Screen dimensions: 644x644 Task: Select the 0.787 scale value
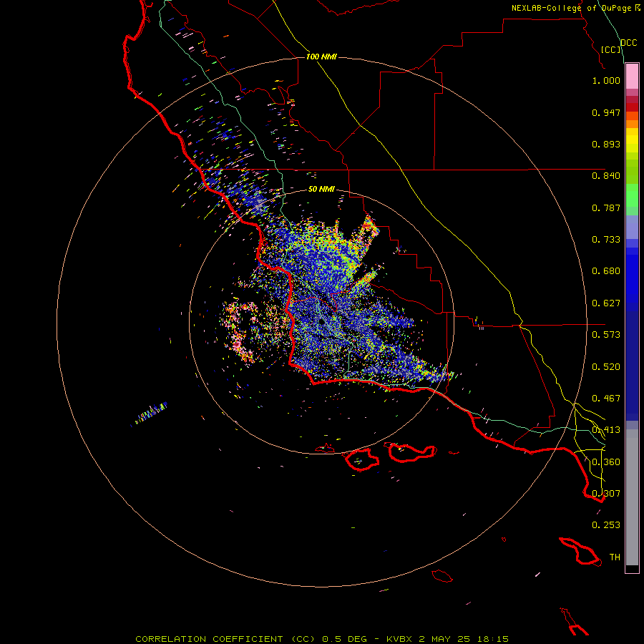(x=606, y=208)
